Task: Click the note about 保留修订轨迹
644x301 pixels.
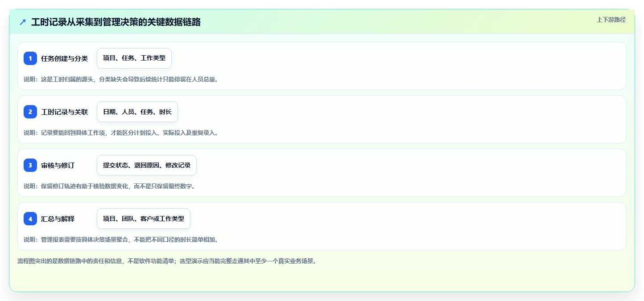Action: pyautogui.click(x=109, y=186)
